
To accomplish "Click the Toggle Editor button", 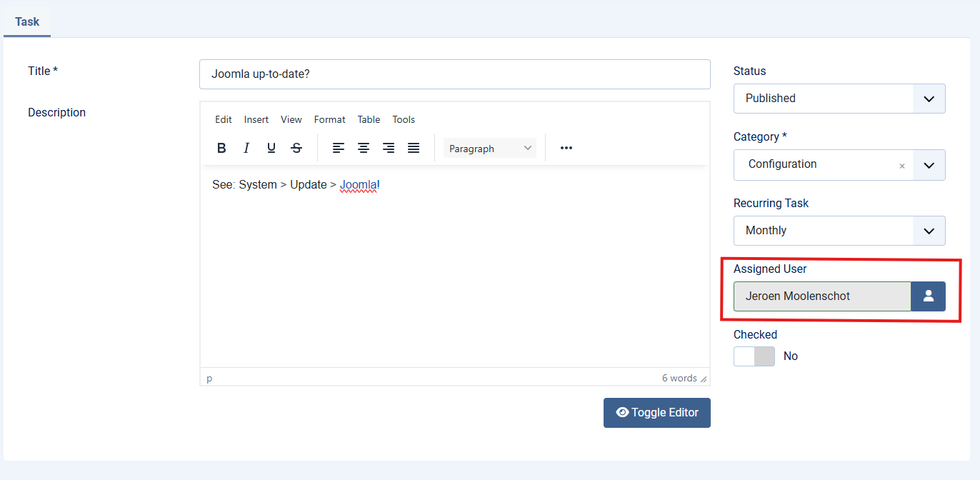I will [656, 413].
